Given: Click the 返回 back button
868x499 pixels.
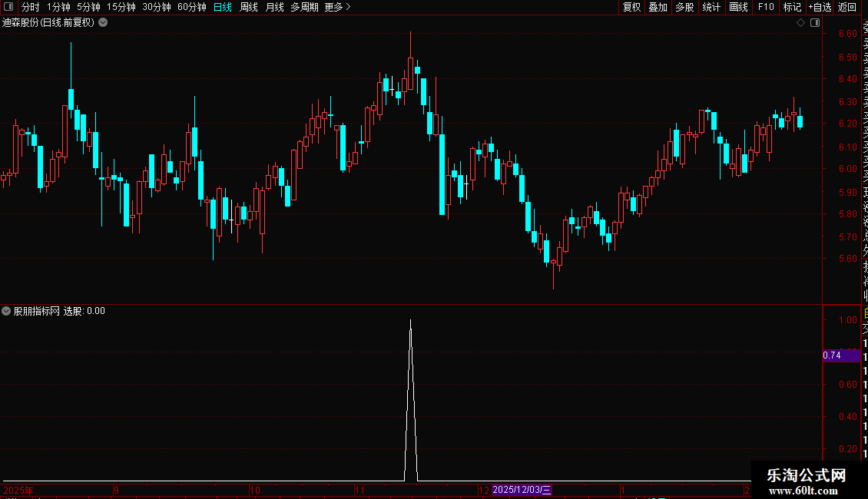Looking at the screenshot, I should pos(847,7).
